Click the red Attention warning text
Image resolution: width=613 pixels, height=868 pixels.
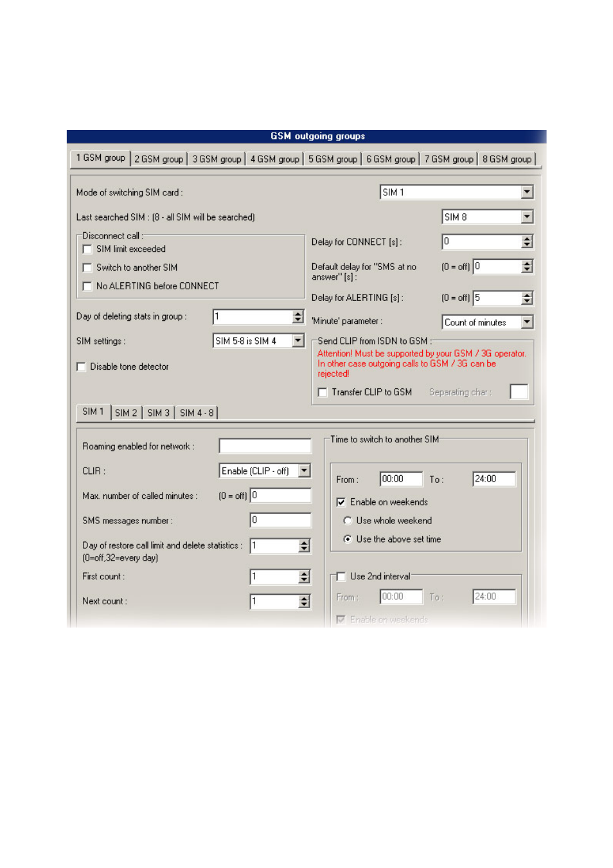pyautogui.click(x=422, y=364)
